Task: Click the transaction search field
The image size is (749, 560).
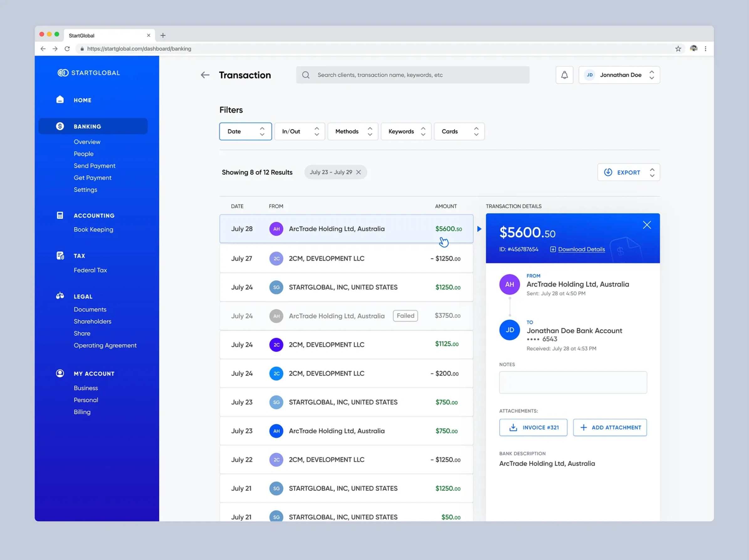Action: tap(413, 75)
